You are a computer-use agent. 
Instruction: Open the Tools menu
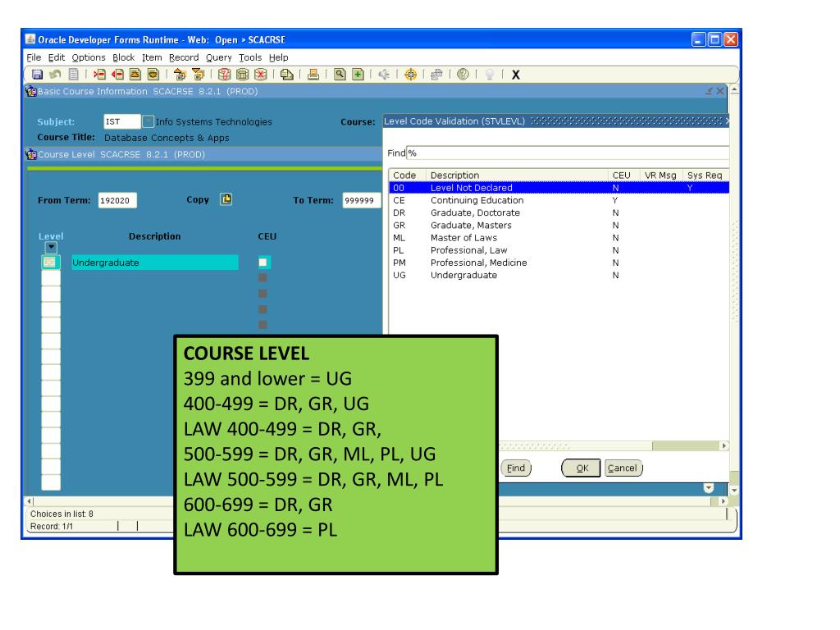[250, 57]
